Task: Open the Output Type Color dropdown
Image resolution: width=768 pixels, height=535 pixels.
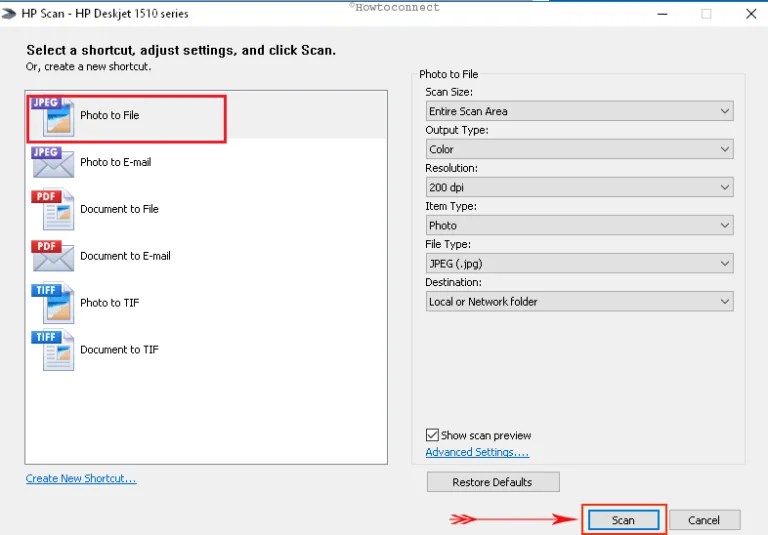Action: point(579,149)
